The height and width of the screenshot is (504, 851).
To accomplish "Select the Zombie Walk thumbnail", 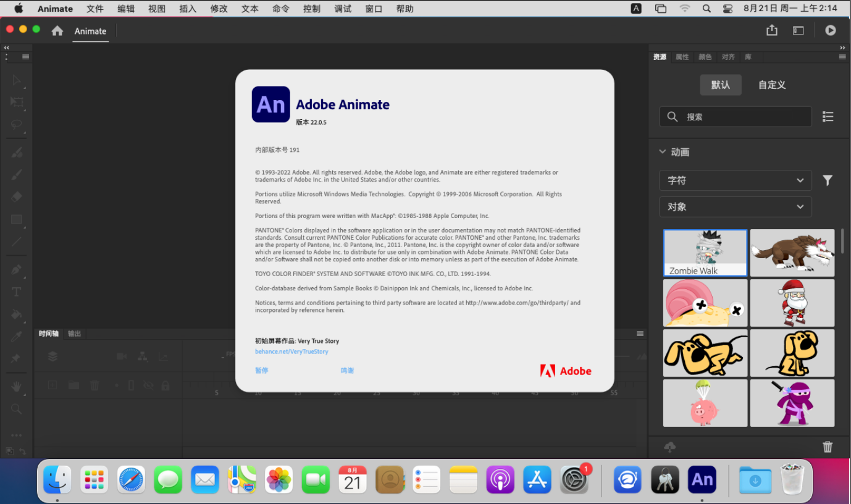I will click(x=705, y=253).
